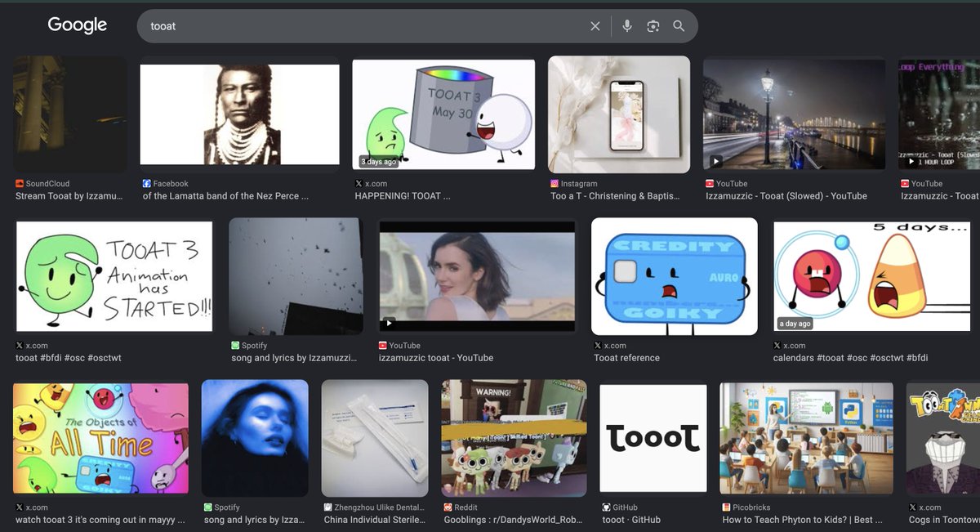Open '1 HOUR LOOP' rain thumbnail
The width and height of the screenshot is (980, 532).
[x=939, y=114]
